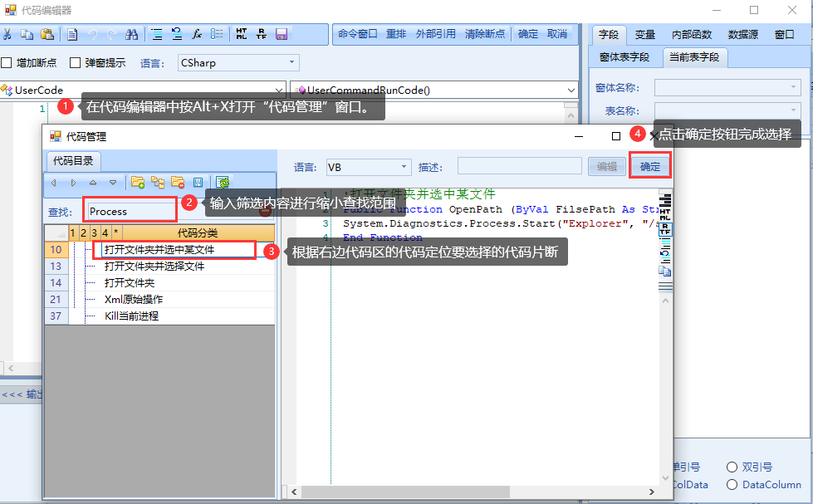Click the Copy icon in the editor toolbar
Screen dimensions: 813x504
[27, 34]
